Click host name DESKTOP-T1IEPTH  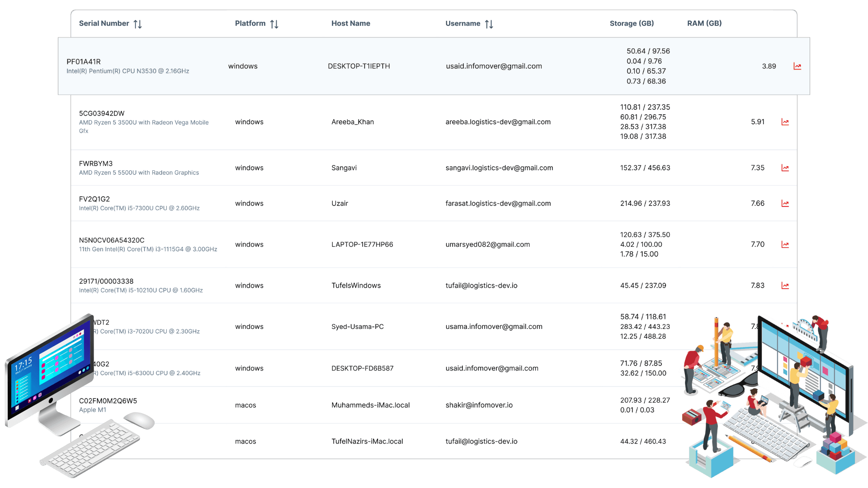tap(359, 66)
